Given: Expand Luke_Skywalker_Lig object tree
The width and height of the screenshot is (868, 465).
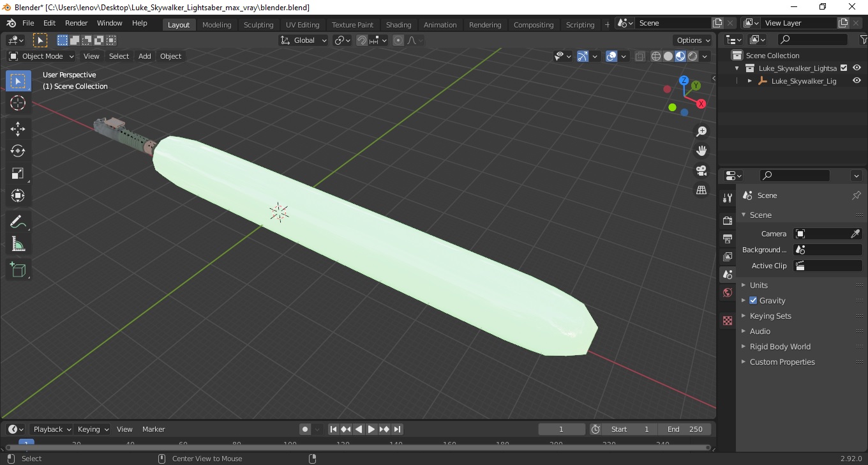Looking at the screenshot, I should point(750,81).
